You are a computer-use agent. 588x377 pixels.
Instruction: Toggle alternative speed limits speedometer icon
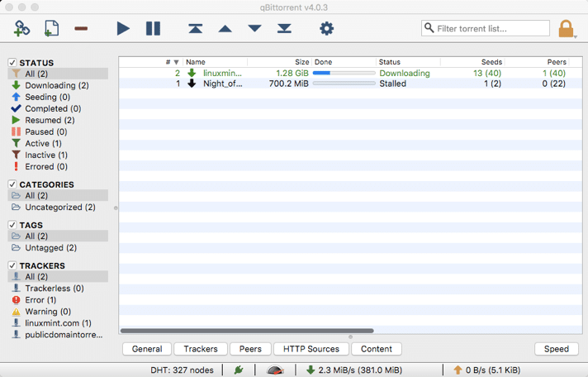pos(275,370)
